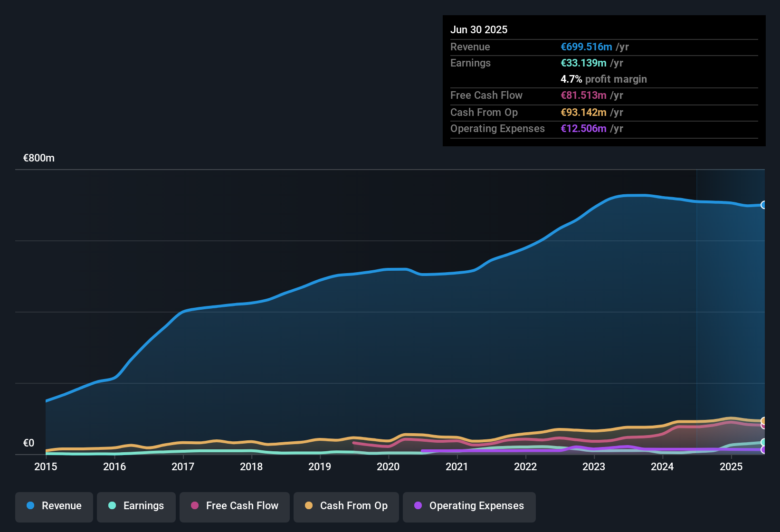Click the blue Revenue legend dot icon
The width and height of the screenshot is (780, 532).
[x=30, y=506]
